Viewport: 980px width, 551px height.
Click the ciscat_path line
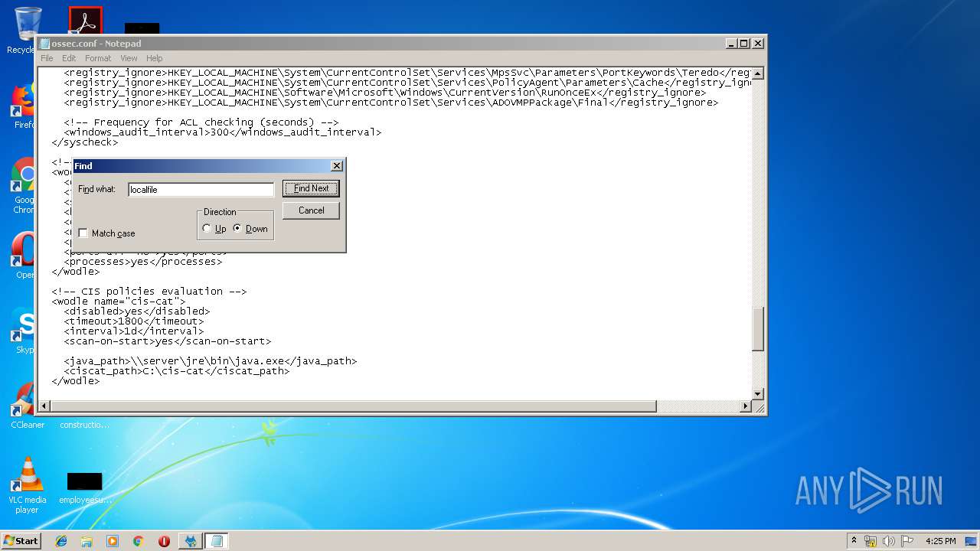point(176,371)
